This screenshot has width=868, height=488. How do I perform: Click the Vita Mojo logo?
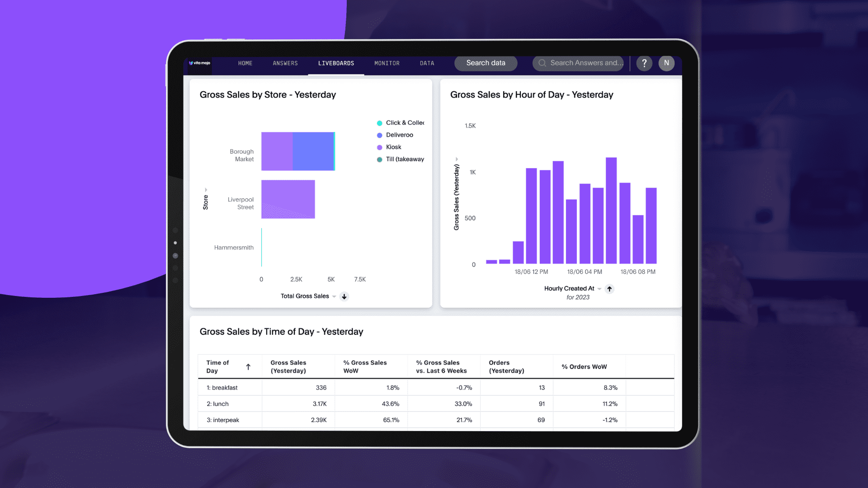click(199, 63)
